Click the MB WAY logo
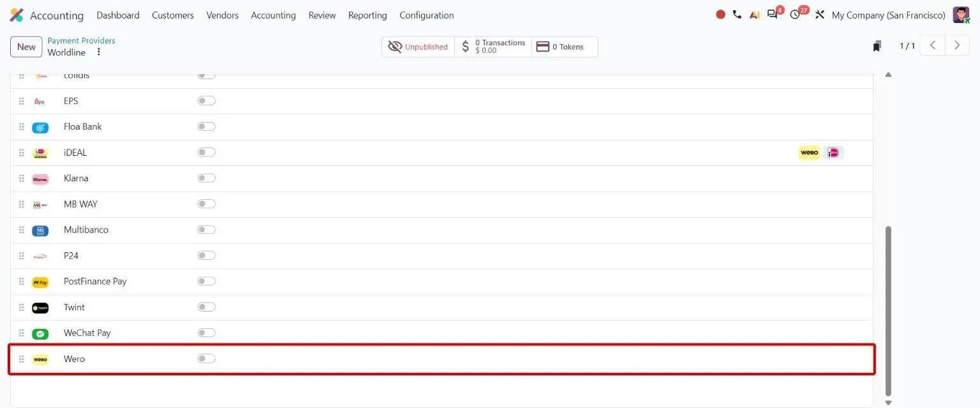 (x=40, y=205)
